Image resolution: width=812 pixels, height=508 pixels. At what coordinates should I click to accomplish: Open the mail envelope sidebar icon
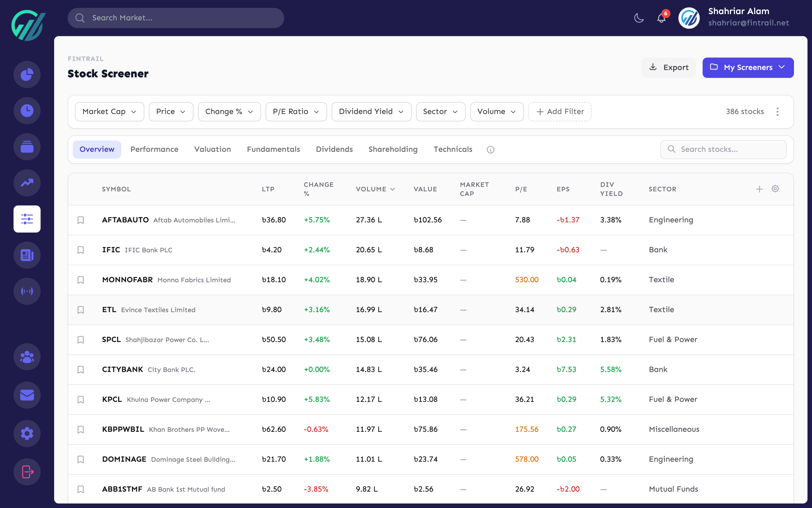coord(27,395)
